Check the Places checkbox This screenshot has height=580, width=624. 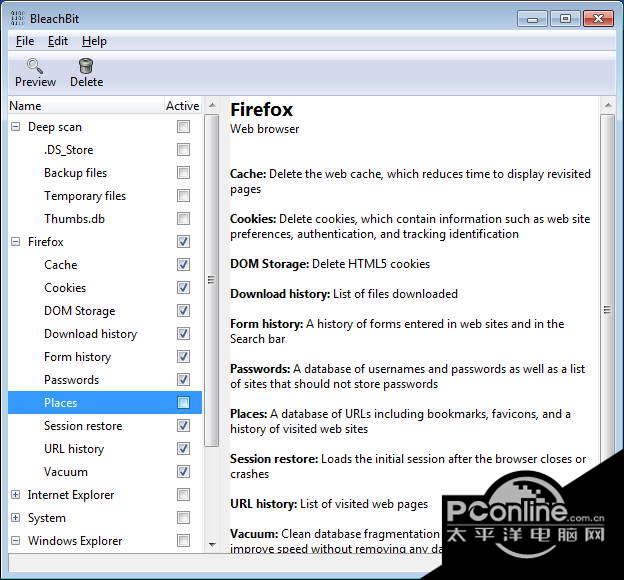pyautogui.click(x=183, y=402)
